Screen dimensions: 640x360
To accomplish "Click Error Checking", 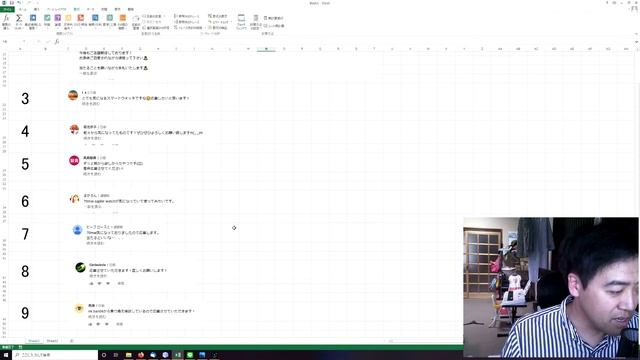I will click(x=219, y=22).
